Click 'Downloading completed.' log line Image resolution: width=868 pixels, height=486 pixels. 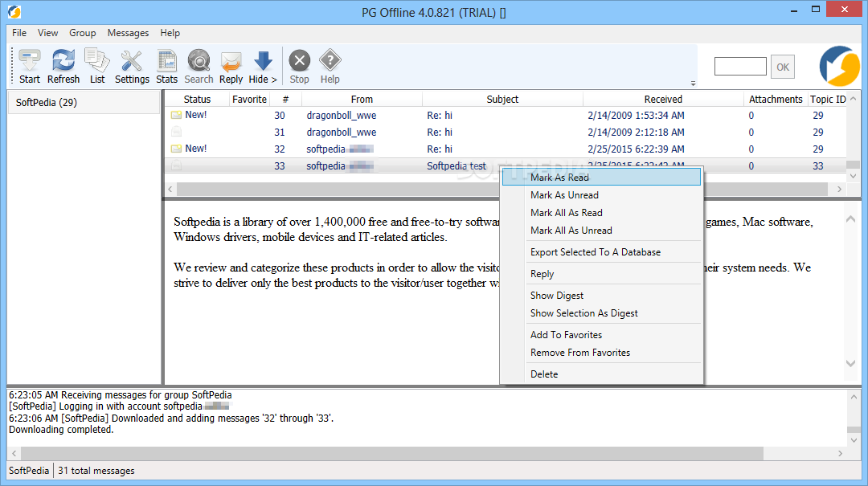click(x=61, y=430)
